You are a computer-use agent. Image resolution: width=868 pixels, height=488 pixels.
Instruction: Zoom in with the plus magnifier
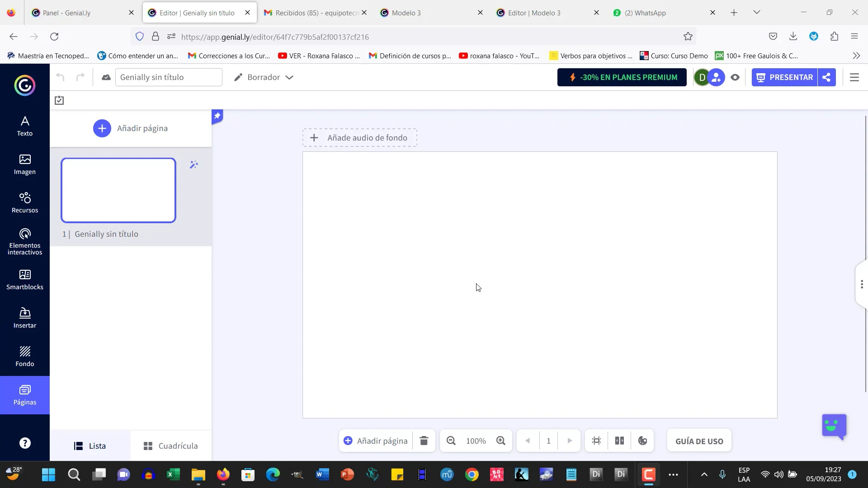pos(501,441)
